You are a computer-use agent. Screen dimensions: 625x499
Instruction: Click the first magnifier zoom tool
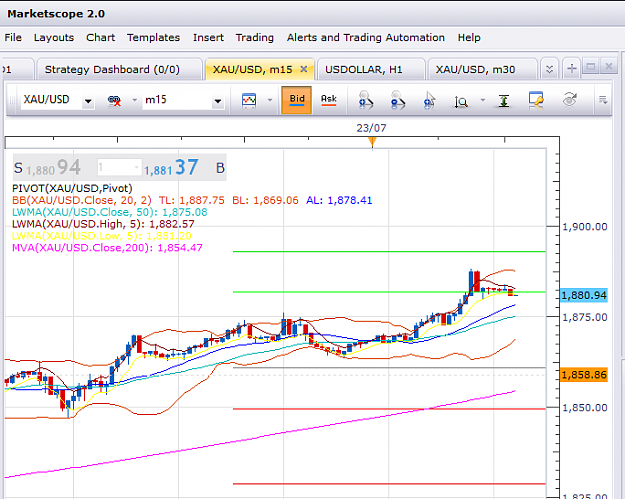pos(366,100)
